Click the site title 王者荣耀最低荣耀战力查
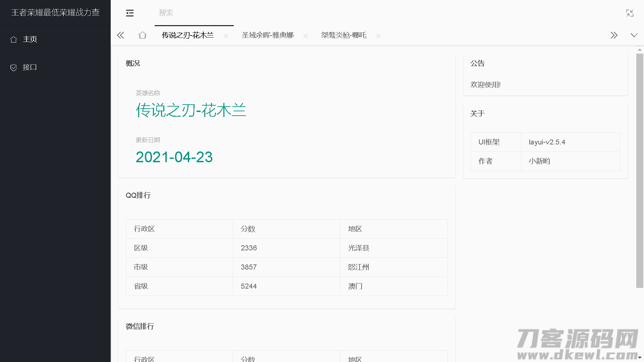The image size is (644, 362). tap(55, 12)
